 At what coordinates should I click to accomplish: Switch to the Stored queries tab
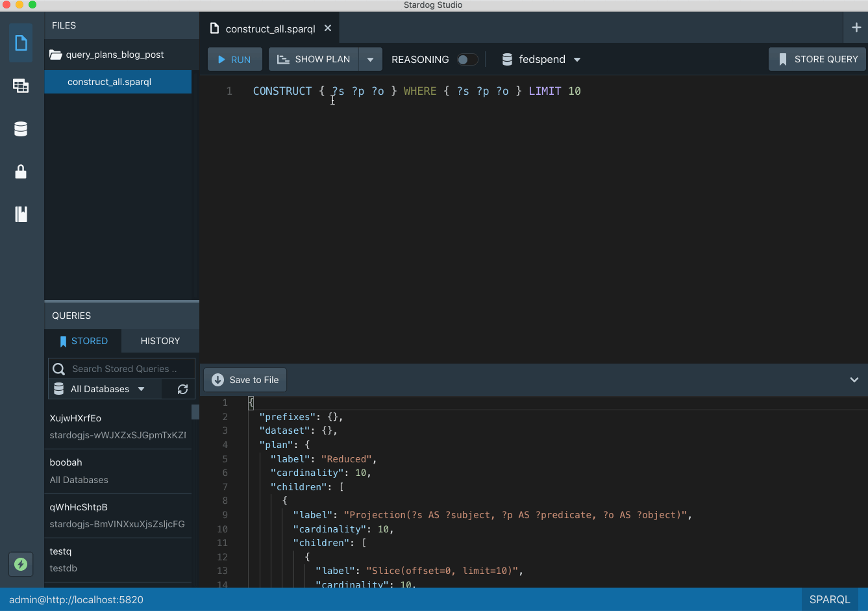pyautogui.click(x=83, y=341)
